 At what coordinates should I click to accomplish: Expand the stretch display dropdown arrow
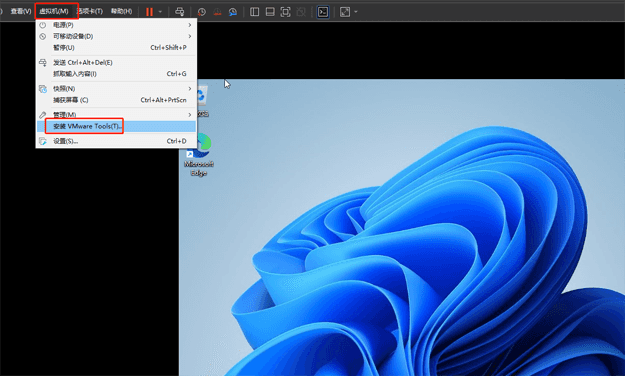tap(356, 12)
